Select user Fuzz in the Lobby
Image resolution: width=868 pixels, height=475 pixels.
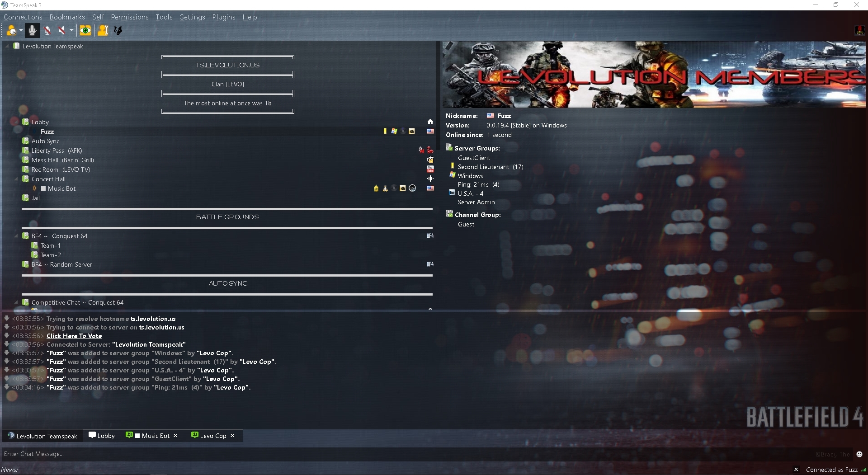[x=47, y=132]
